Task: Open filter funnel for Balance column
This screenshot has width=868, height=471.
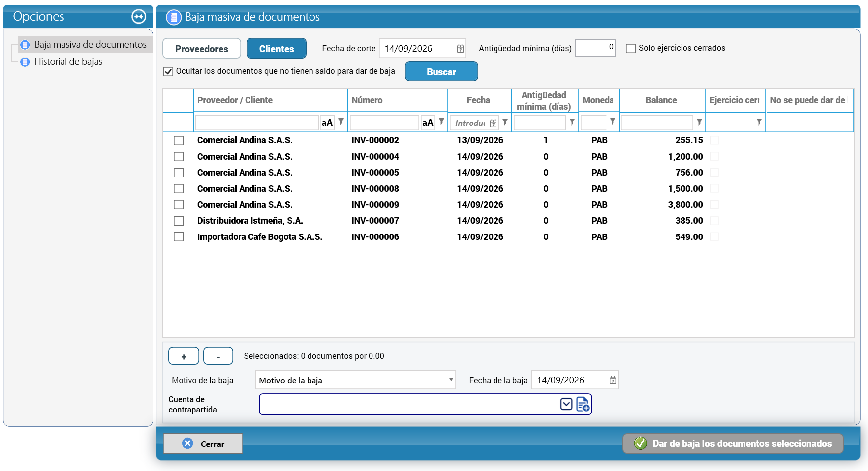Action: tap(699, 122)
